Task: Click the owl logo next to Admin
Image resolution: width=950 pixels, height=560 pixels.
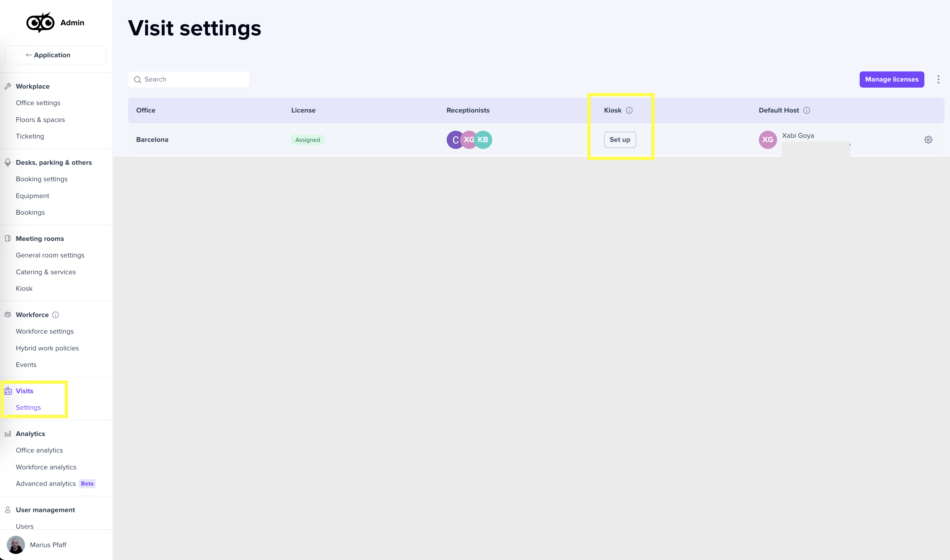Action: pyautogui.click(x=40, y=23)
